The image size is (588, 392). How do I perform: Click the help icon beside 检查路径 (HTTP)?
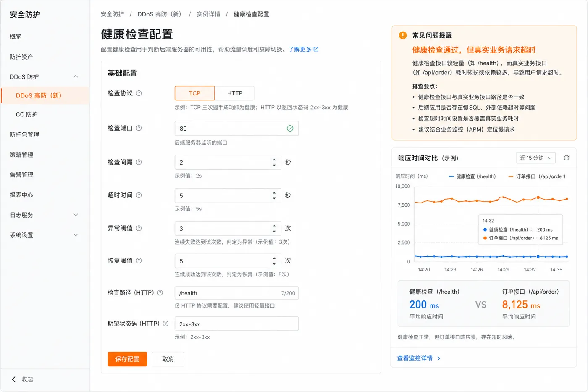160,293
